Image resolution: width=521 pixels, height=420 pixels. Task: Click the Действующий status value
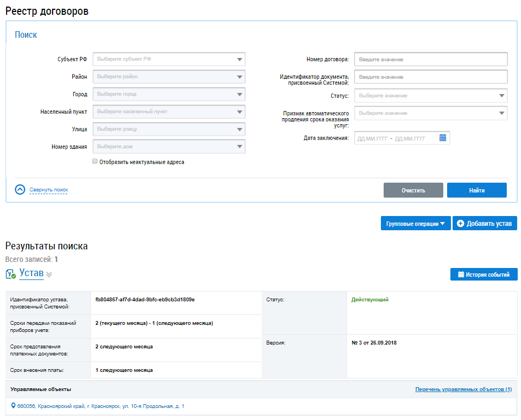tap(370, 300)
